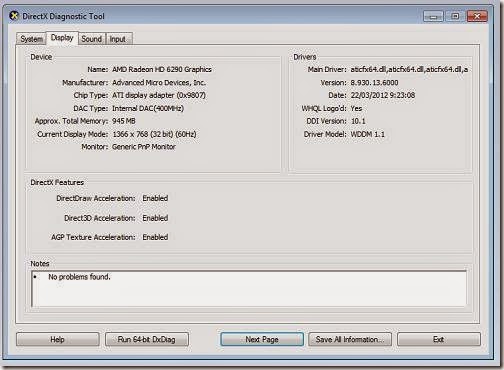Maximize the DirectX Diagnostic Tool window

(455, 16)
